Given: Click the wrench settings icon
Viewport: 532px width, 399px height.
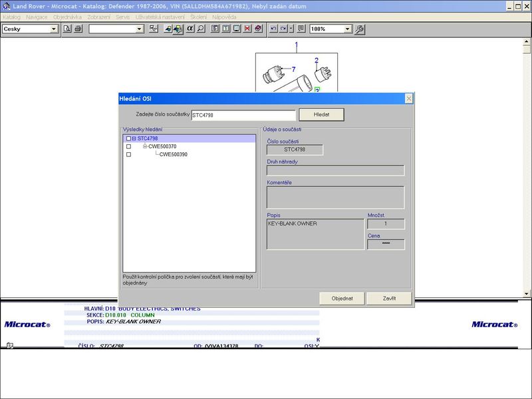Looking at the screenshot, I should [360, 29].
